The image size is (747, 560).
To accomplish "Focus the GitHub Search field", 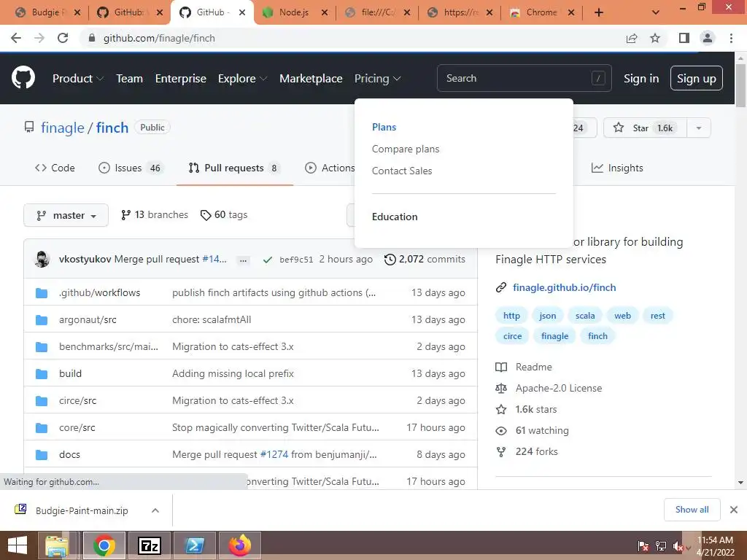I will click(524, 78).
